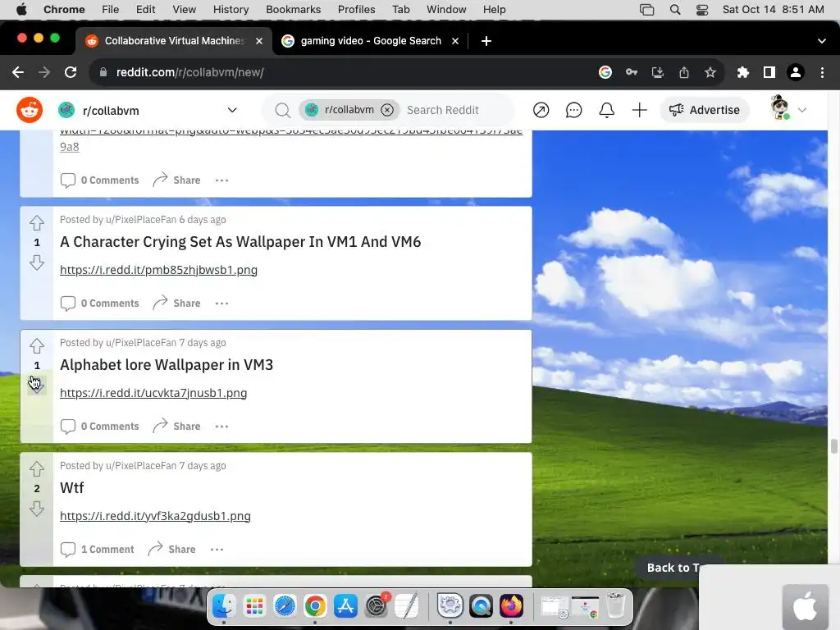Viewport: 840px width, 630px height.
Task: Open the Bookmarks menu
Action: coord(293,10)
